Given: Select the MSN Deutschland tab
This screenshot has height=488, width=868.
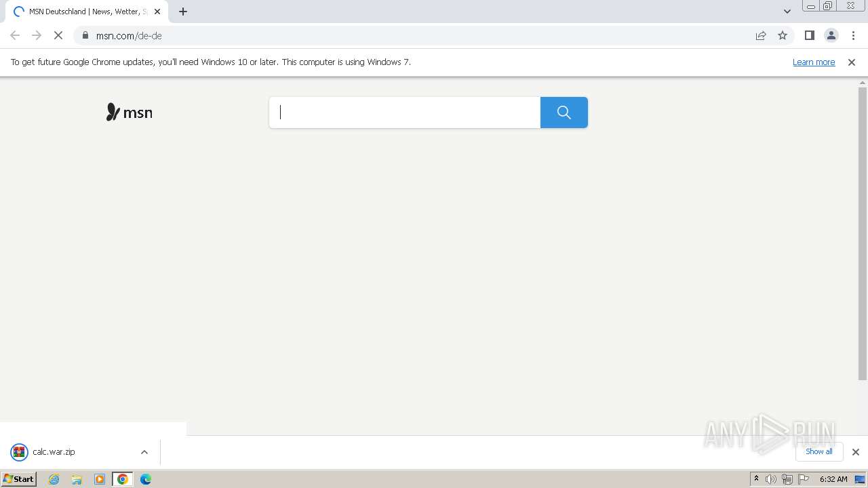Looking at the screenshot, I should pos(86,12).
